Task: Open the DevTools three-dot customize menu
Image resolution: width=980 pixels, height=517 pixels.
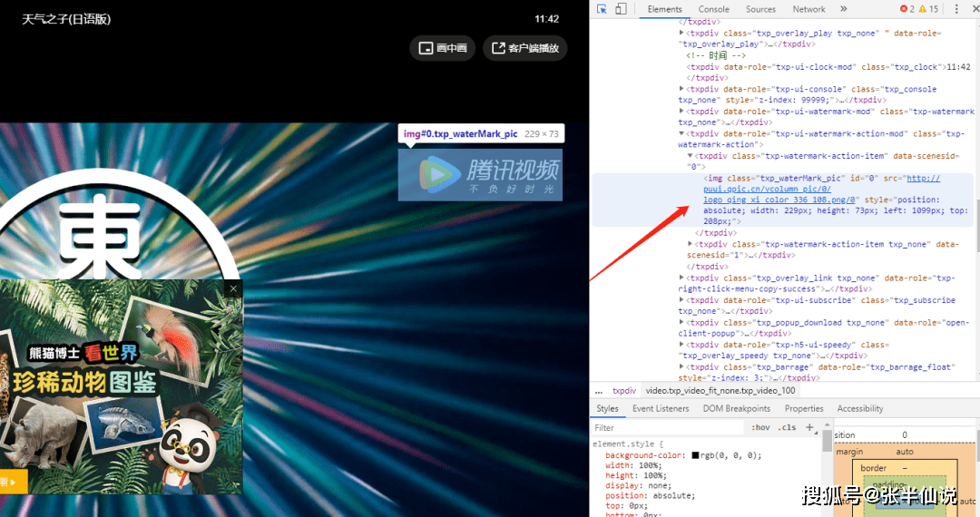Action: click(955, 9)
